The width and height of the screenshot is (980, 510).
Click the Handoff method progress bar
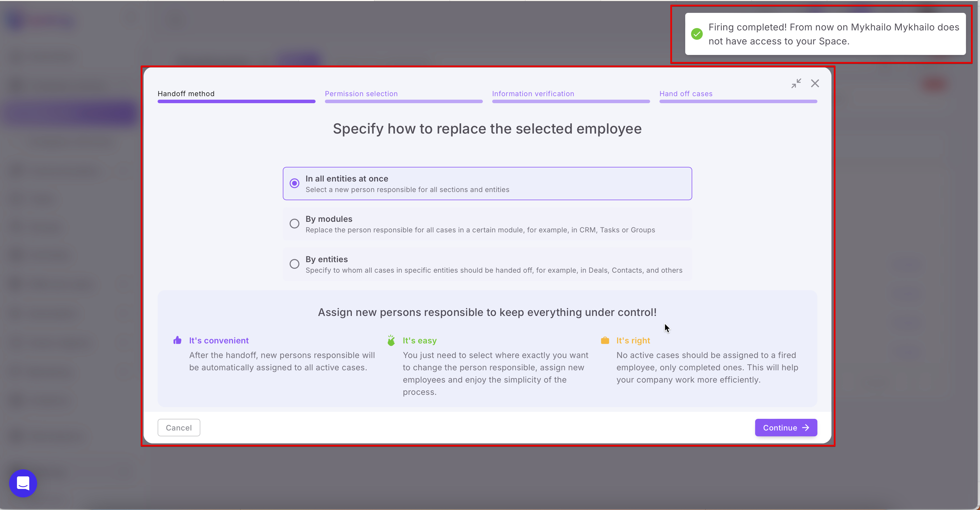[236, 101]
